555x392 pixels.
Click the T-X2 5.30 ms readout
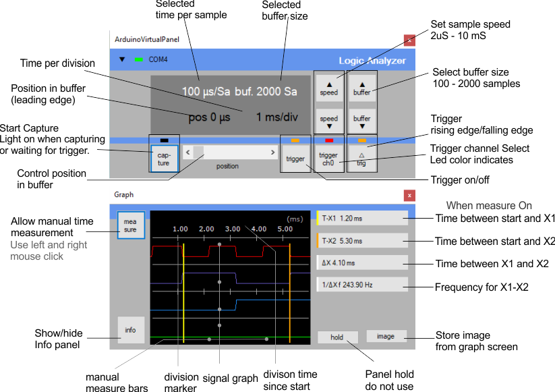coord(361,241)
